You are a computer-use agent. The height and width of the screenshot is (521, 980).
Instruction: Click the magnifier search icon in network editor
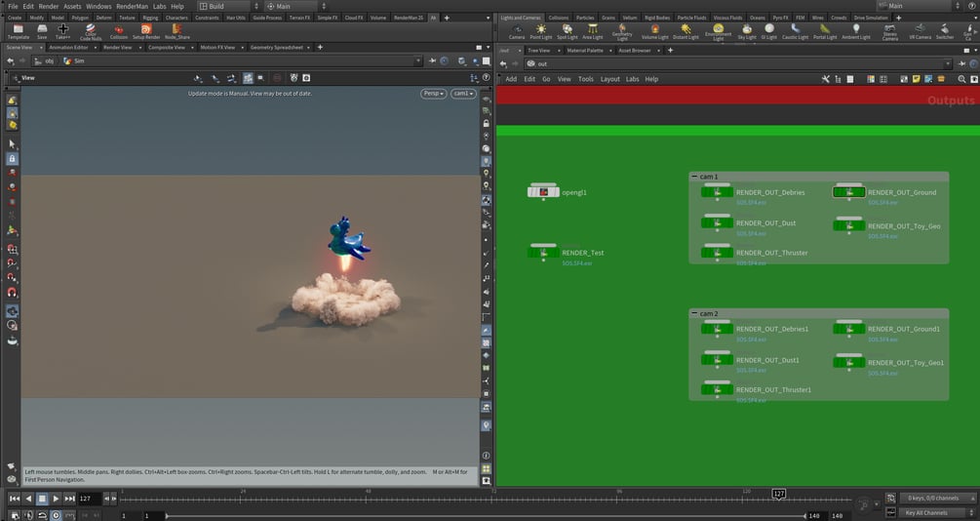coord(961,79)
